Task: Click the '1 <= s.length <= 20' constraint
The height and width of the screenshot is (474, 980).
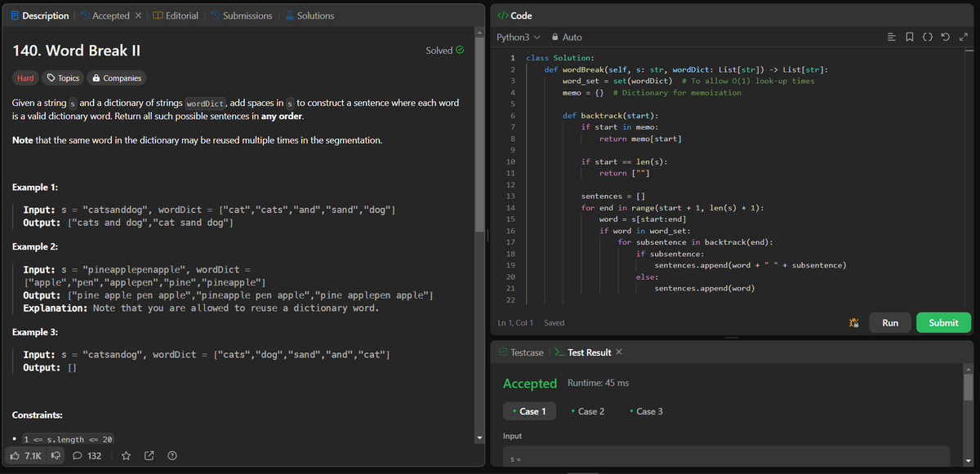Action: pyautogui.click(x=67, y=440)
